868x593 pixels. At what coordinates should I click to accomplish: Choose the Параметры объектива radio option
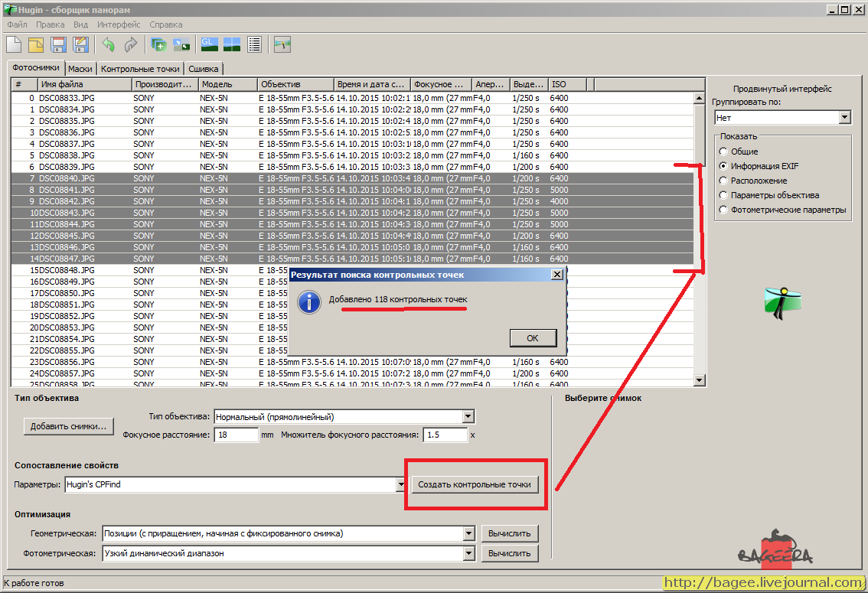[x=723, y=194]
